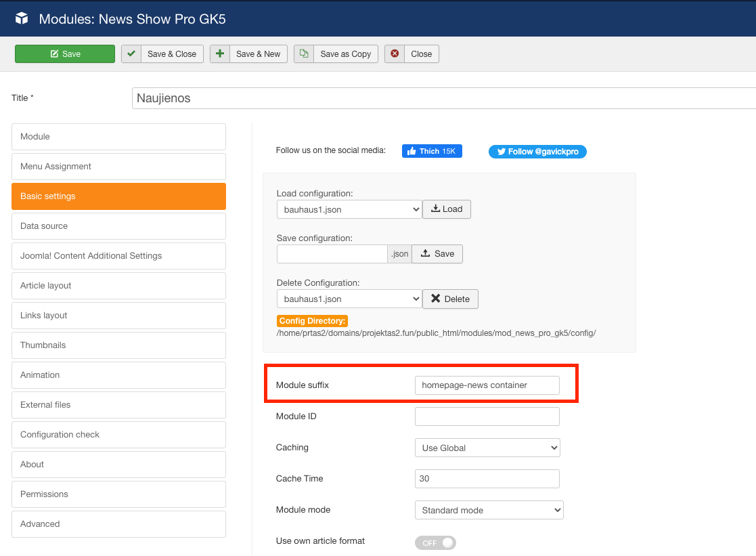Click the Save & New plus icon
The image size is (756, 556).
pos(220,54)
